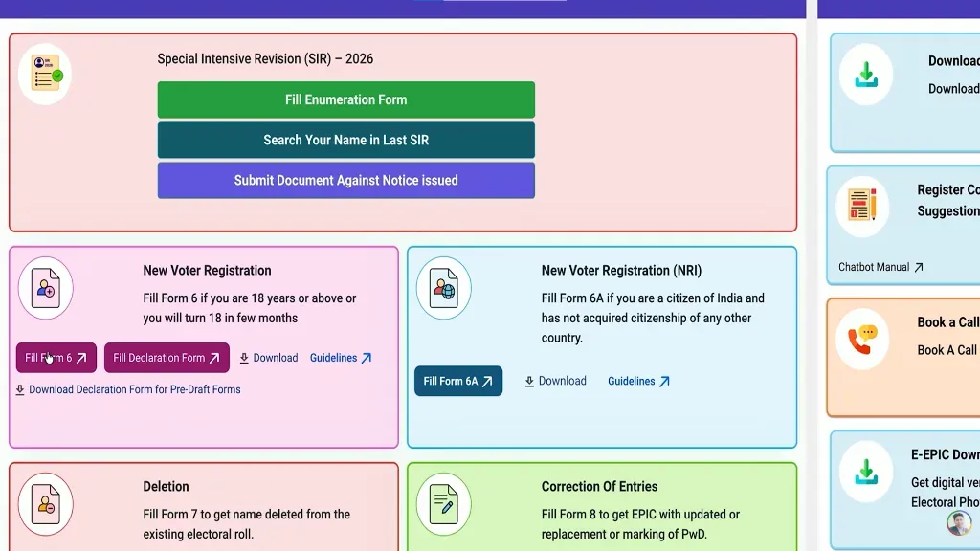The height and width of the screenshot is (551, 980).
Task: Click the download arrow icon beside Pre-Draft Forms link
Action: (x=20, y=390)
